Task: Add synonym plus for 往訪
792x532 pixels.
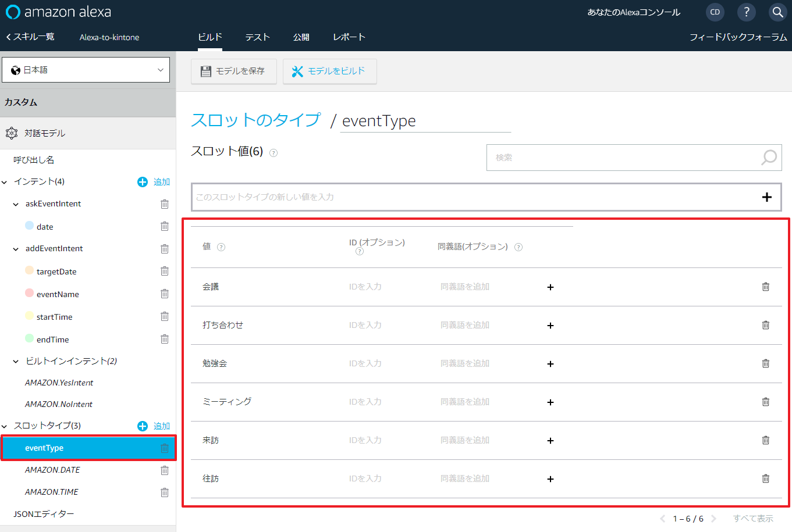Action: (551, 479)
